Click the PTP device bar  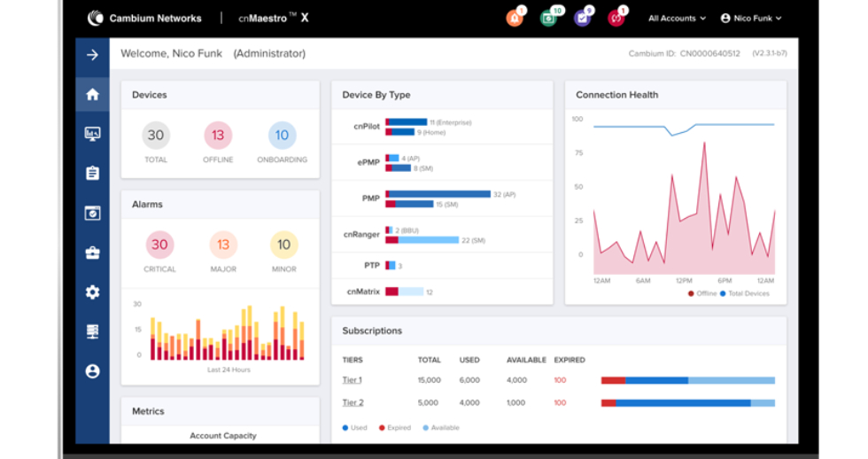coord(391,266)
